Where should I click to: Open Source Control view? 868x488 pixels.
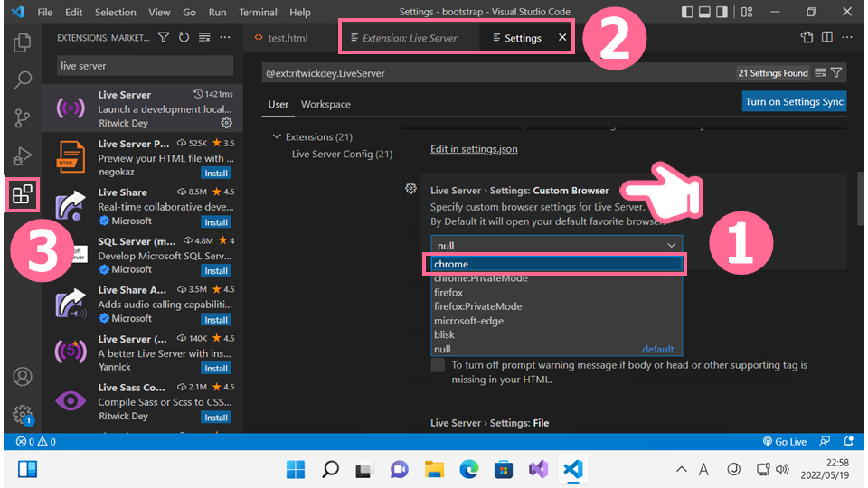(22, 117)
